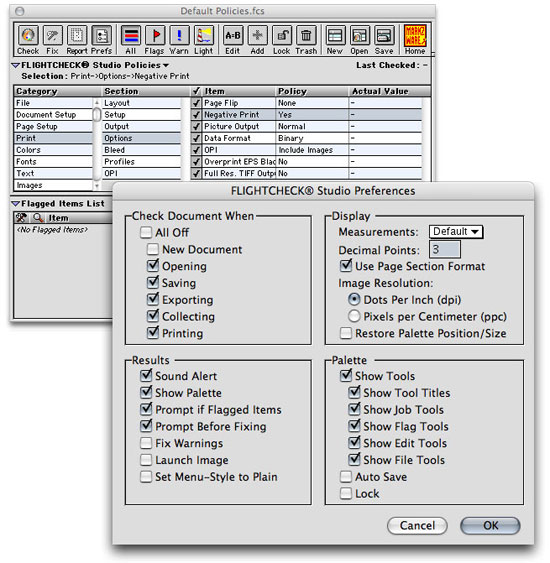Viewport: 550px width, 563px height.
Task: Enable Set Menu-Style to Plain checkbox
Action: 146,477
